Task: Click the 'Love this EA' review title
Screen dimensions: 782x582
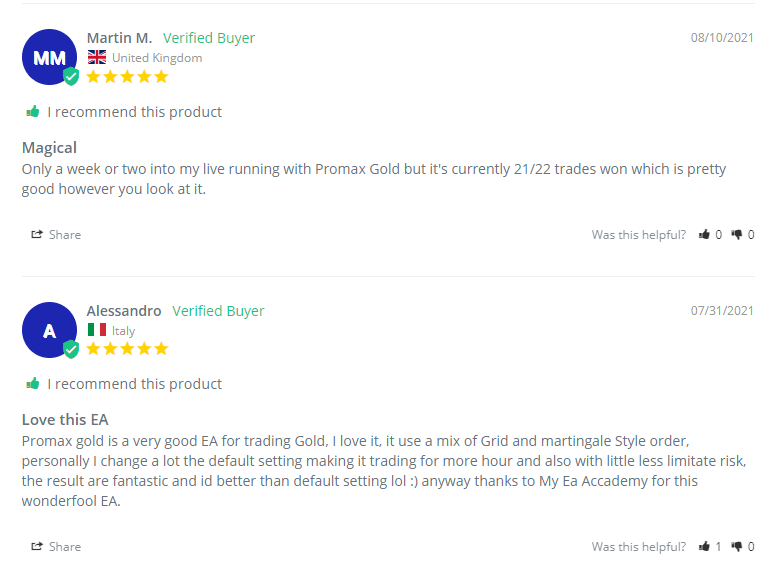Action: point(65,420)
